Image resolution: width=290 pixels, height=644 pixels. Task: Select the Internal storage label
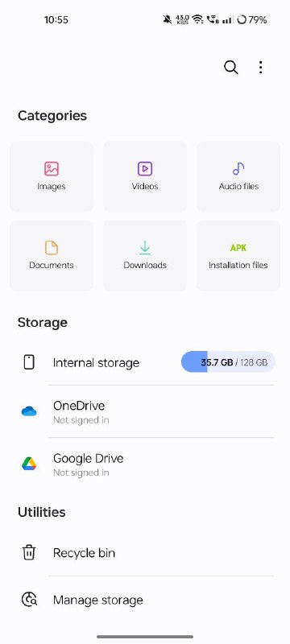click(x=96, y=363)
